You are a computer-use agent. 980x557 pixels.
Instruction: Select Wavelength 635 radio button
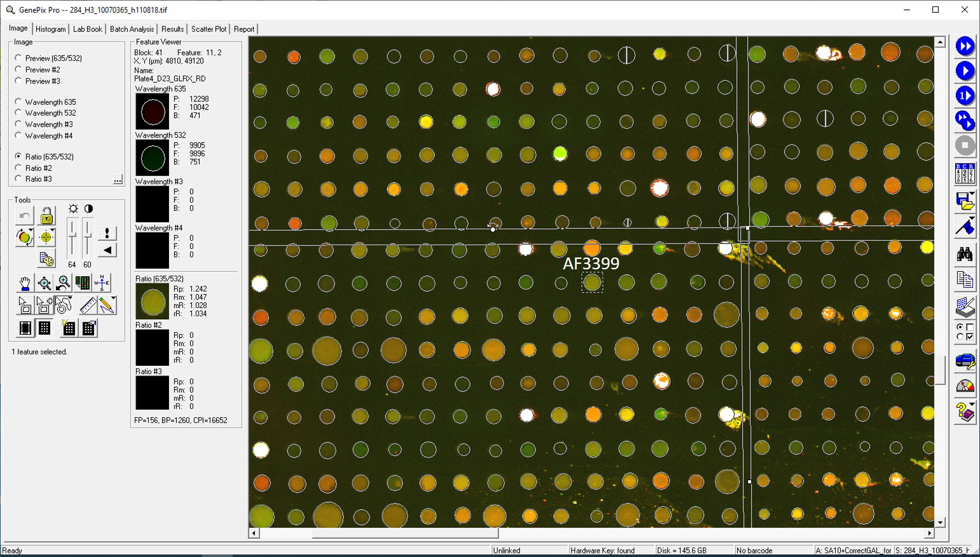tap(18, 101)
